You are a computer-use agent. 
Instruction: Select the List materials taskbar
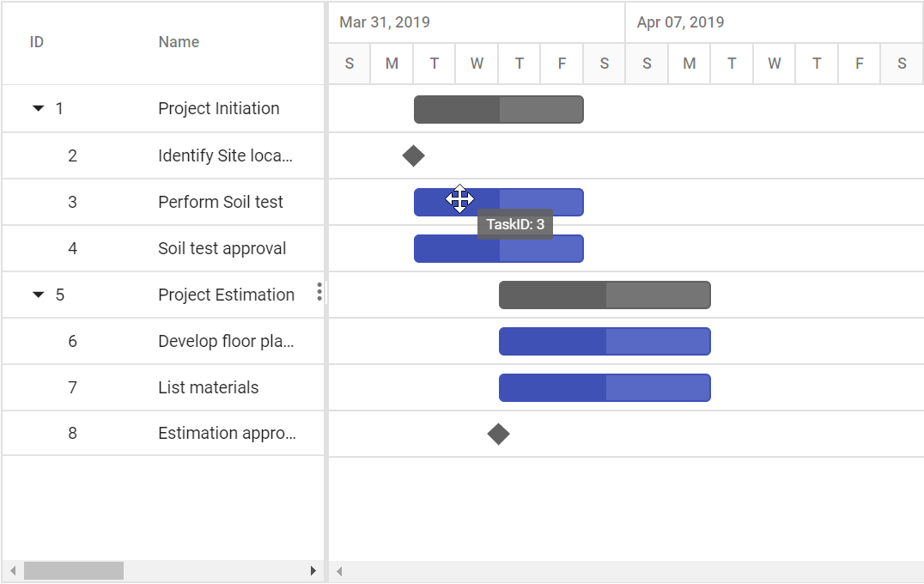(x=605, y=388)
